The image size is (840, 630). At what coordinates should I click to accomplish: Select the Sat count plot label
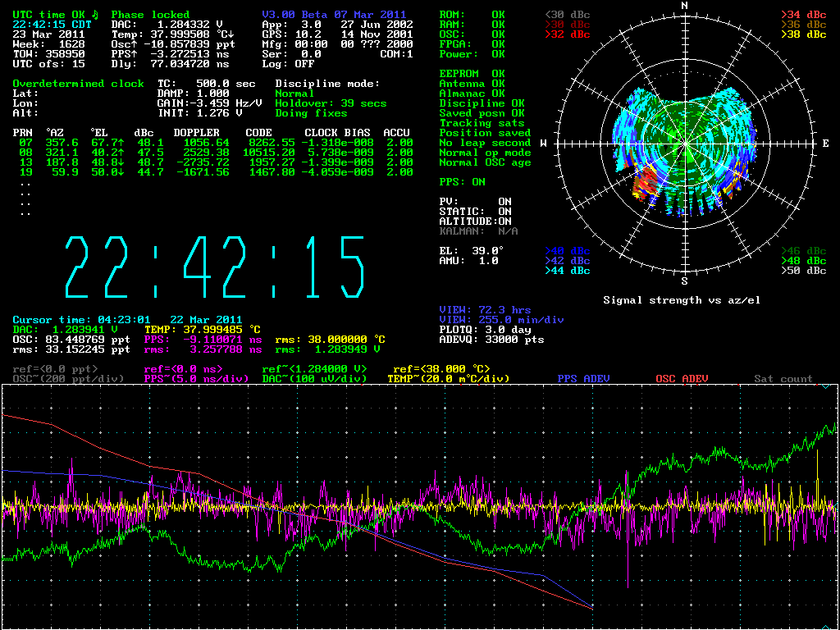pyautogui.click(x=783, y=379)
